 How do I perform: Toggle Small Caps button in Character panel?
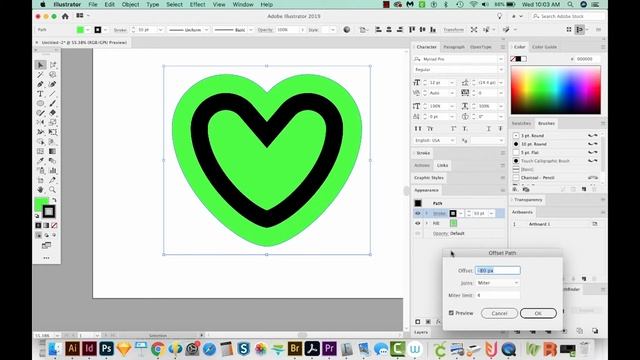tap(430, 129)
